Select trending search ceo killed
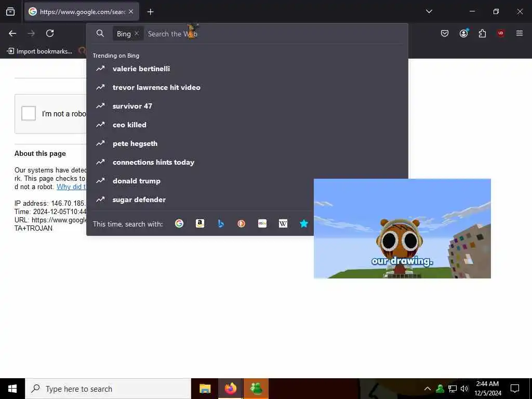 click(x=247, y=125)
